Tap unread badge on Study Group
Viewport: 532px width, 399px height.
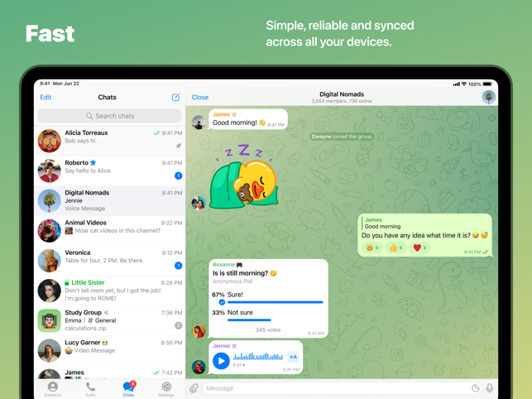(178, 325)
